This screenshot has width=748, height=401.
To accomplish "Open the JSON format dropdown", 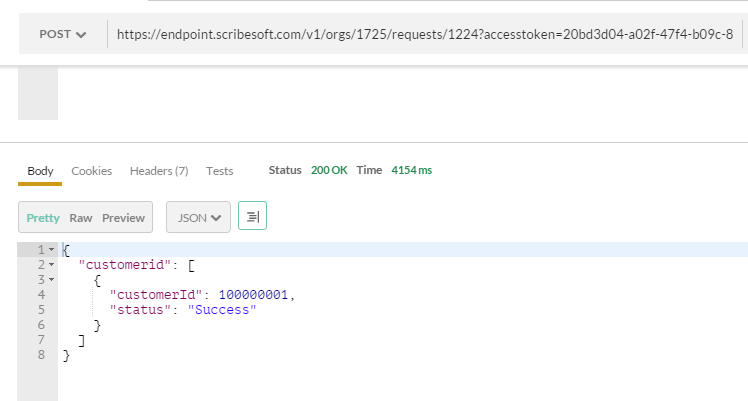I will [x=198, y=217].
